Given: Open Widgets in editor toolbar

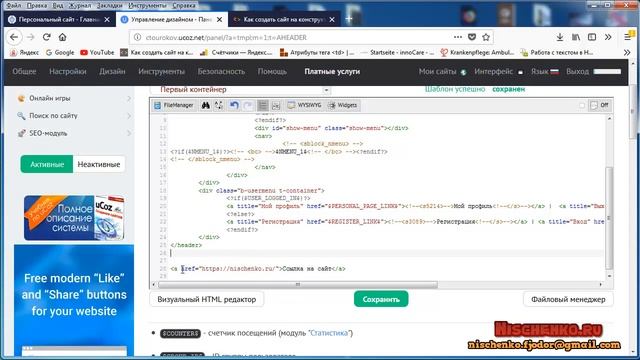Looking at the screenshot, I should [343, 105].
